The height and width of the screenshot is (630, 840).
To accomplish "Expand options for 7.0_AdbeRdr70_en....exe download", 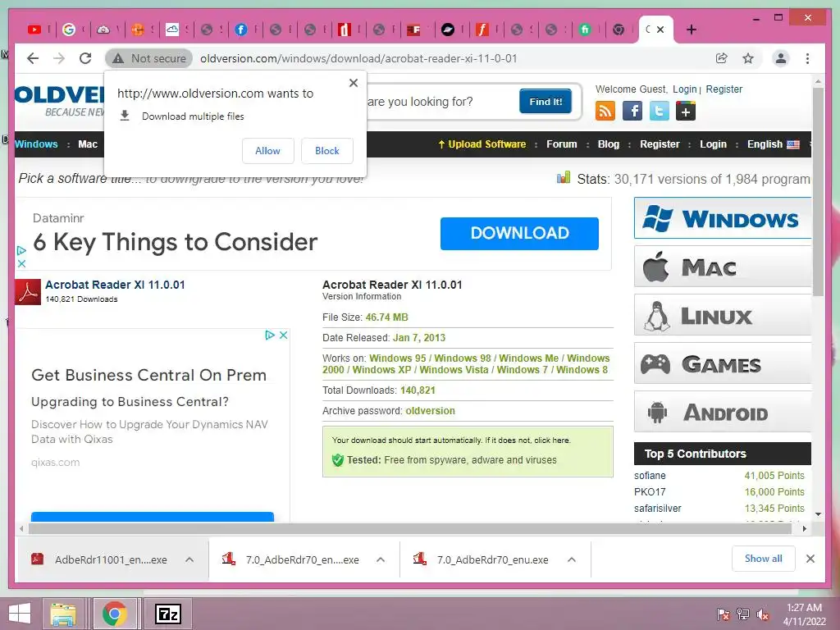I will pos(381,559).
